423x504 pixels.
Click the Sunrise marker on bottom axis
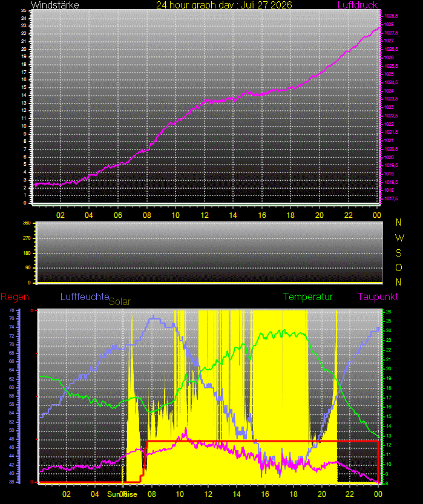(122, 494)
